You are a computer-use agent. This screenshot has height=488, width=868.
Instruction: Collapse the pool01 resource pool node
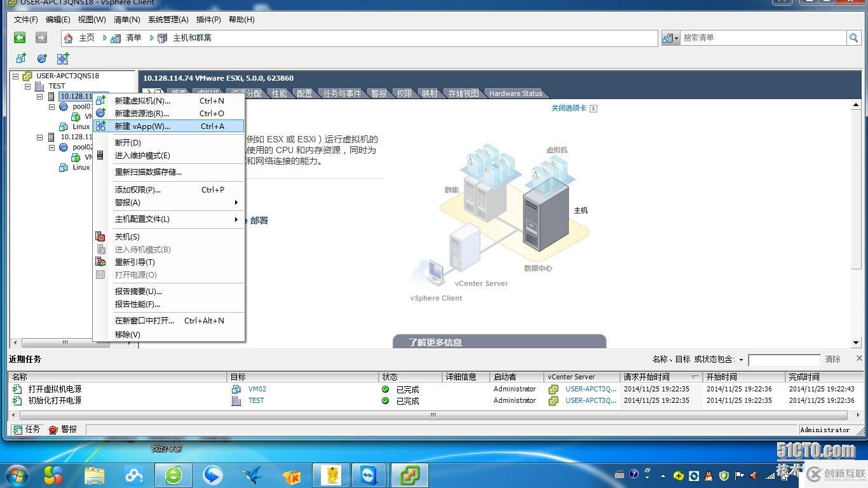pos(51,107)
